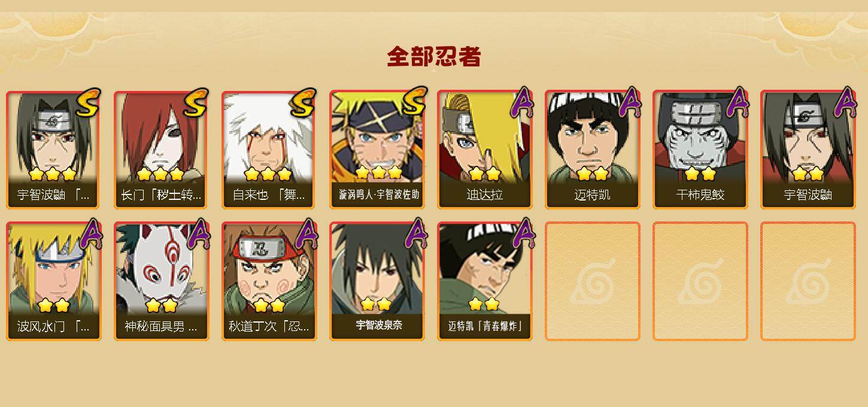Pick the 迈特凯 A-rank card
The image size is (868, 407).
[x=593, y=150]
